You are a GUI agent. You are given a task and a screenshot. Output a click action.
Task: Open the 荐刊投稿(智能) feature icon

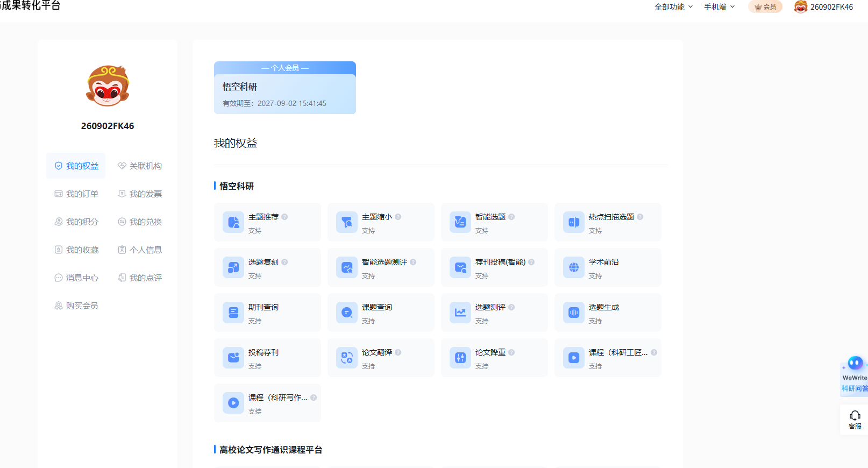point(460,267)
